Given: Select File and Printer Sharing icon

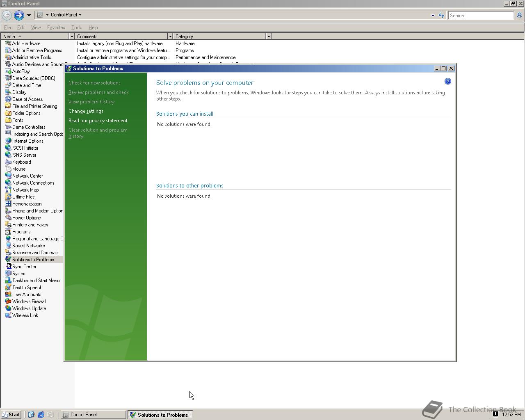Looking at the screenshot, I should [8, 106].
